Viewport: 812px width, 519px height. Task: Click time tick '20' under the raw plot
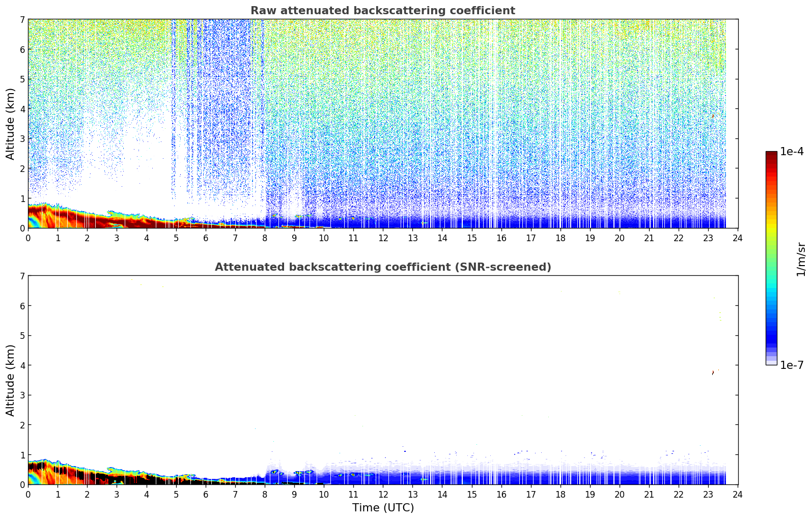(x=620, y=238)
